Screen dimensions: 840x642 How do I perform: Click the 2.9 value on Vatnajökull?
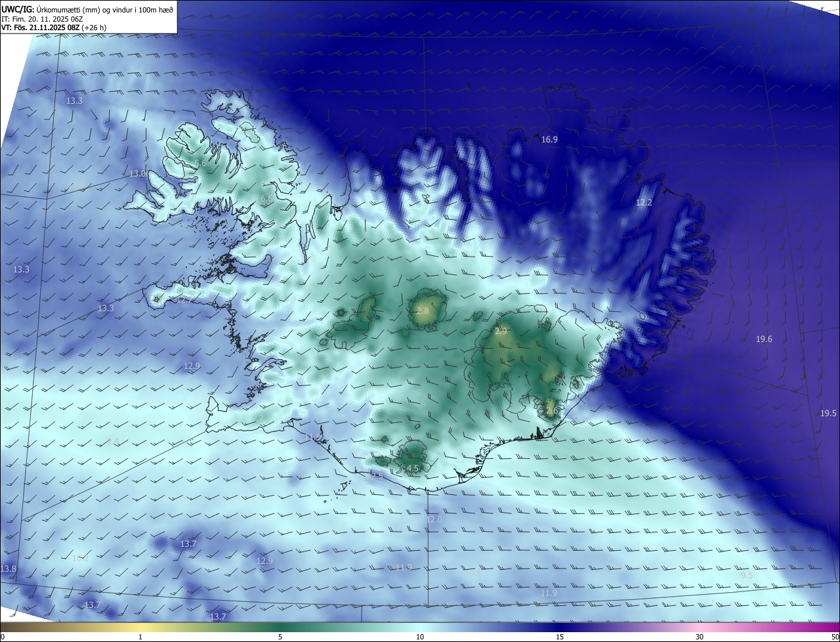tap(501, 332)
